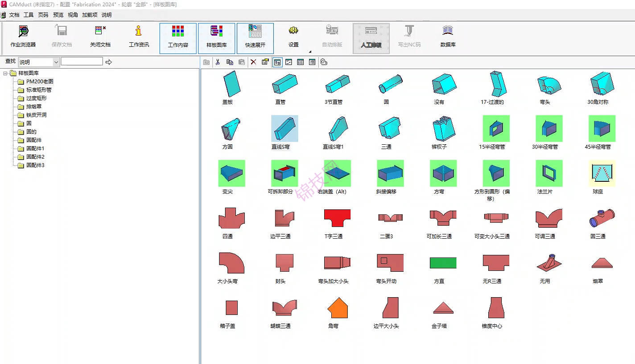635x364 pixels.
Task: Collapse the 样板图库 root tree node
Action: [5, 73]
